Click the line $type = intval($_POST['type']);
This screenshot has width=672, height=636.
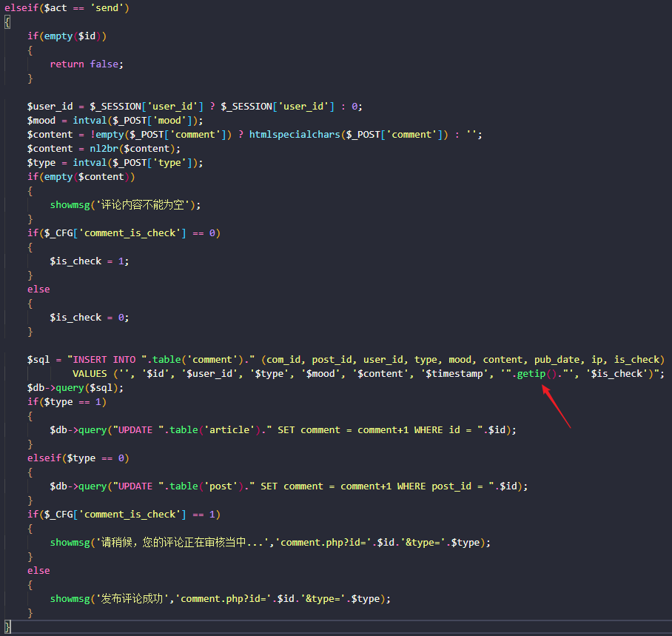(x=115, y=163)
